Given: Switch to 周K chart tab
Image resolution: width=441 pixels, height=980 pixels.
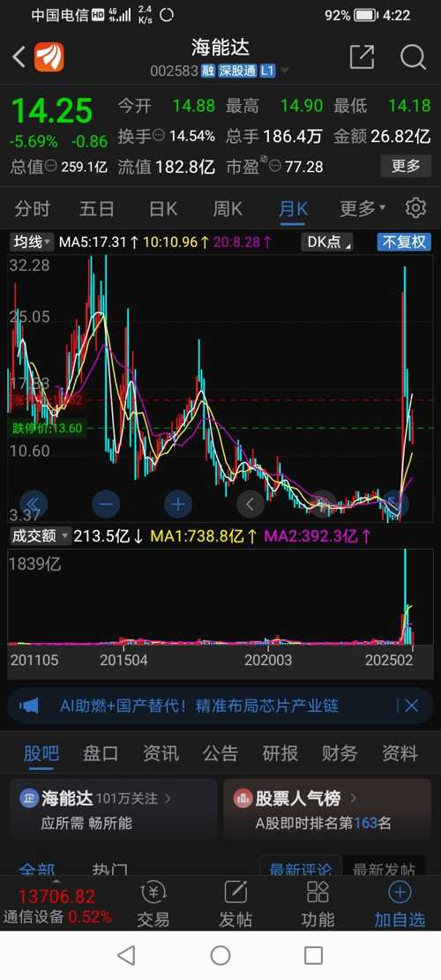Looking at the screenshot, I should point(228,208).
